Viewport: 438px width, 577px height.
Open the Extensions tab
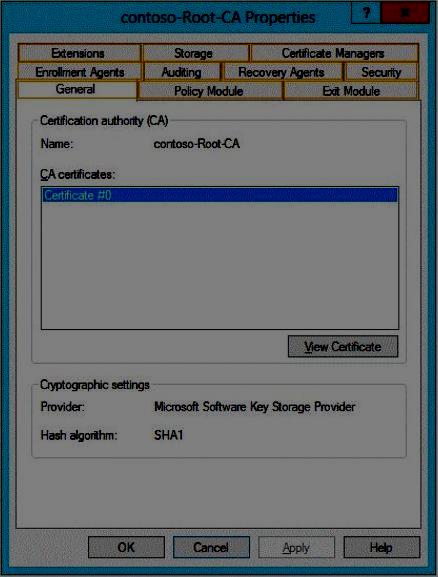coord(79,53)
